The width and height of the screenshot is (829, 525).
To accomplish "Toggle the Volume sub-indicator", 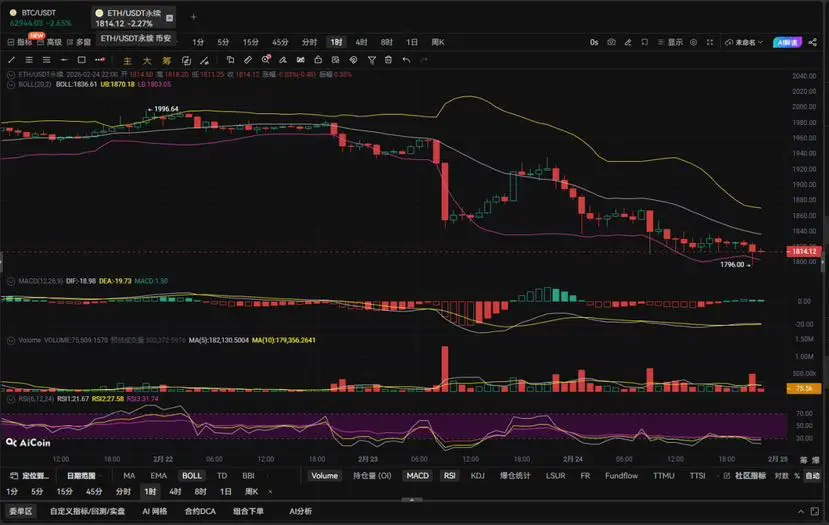I will pyautogui.click(x=324, y=476).
